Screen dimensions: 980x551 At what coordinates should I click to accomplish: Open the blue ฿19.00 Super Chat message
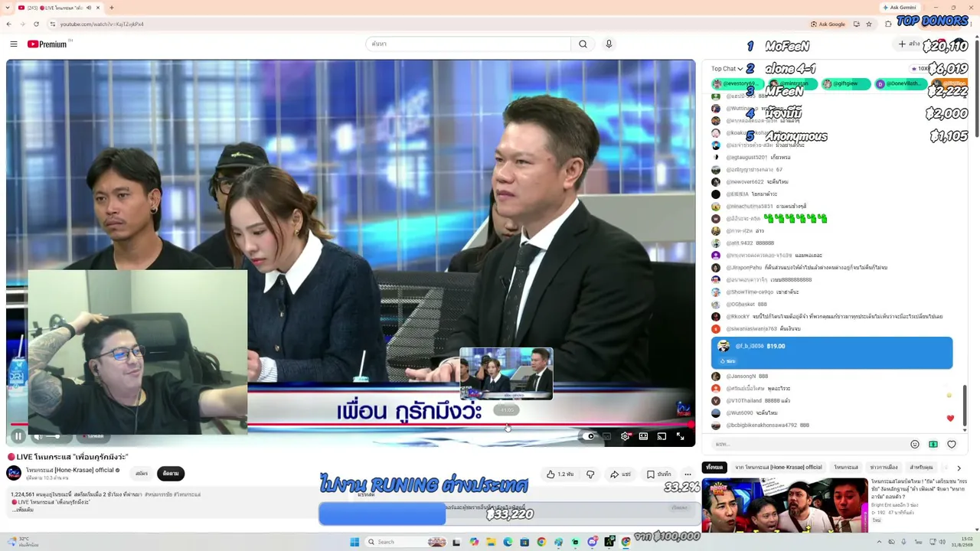click(x=831, y=353)
